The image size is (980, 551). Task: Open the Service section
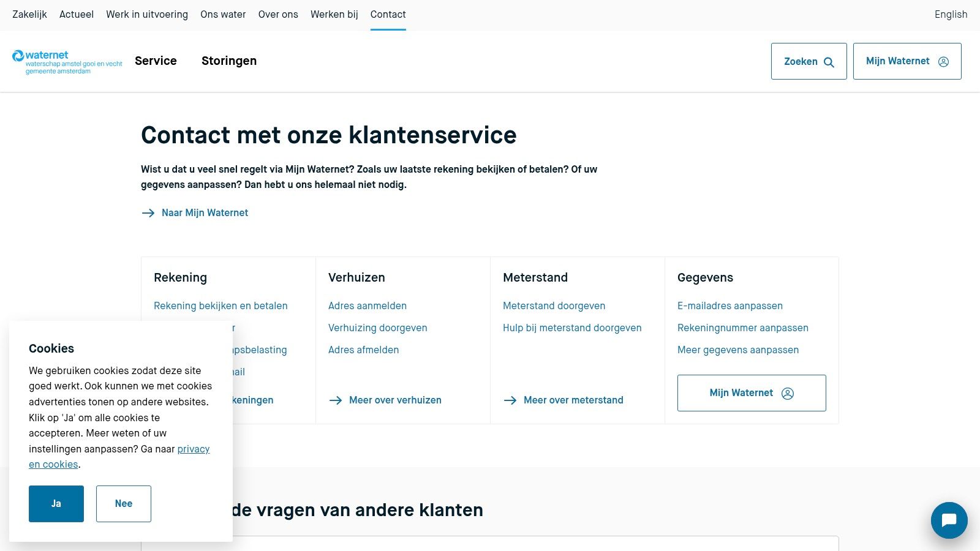coord(156,61)
